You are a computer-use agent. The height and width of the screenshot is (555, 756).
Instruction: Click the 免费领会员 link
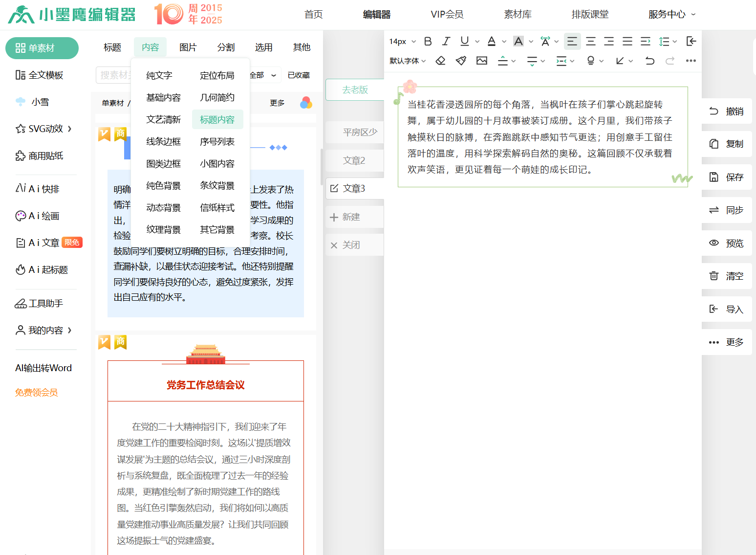37,393
